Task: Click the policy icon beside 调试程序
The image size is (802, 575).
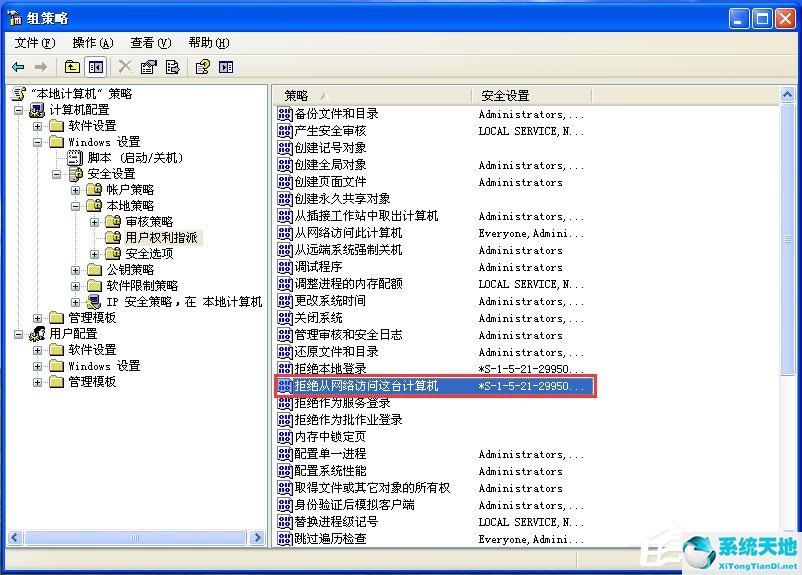Action: point(284,267)
